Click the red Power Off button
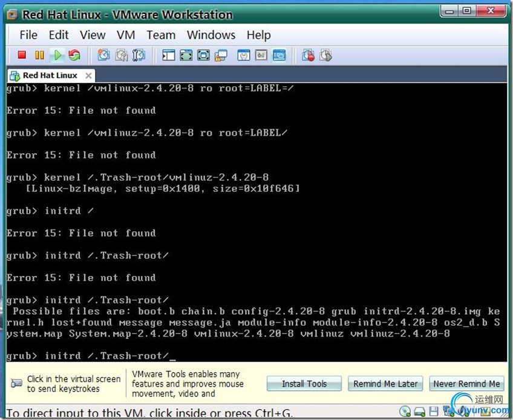The height and width of the screenshot is (420, 513). pyautogui.click(x=22, y=54)
